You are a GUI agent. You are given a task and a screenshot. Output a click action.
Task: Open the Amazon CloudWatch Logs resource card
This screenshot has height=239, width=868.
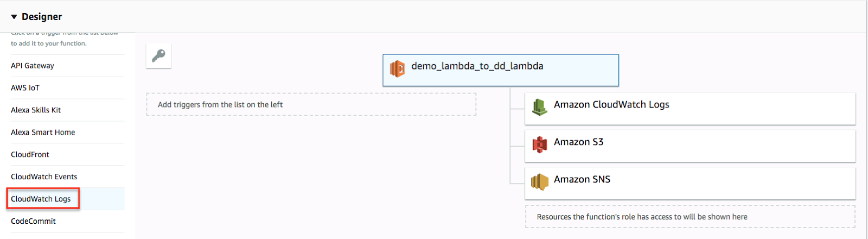(690, 109)
